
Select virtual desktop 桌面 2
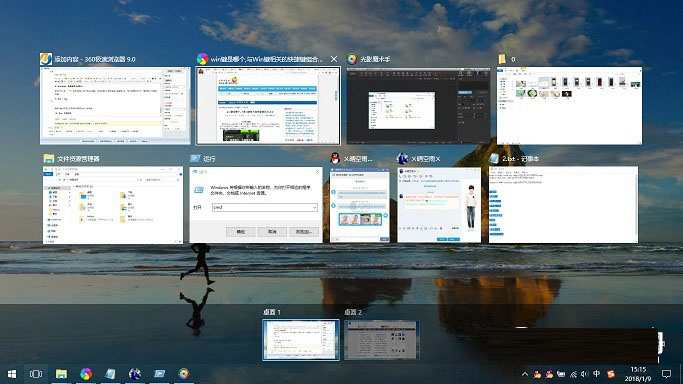(x=382, y=340)
